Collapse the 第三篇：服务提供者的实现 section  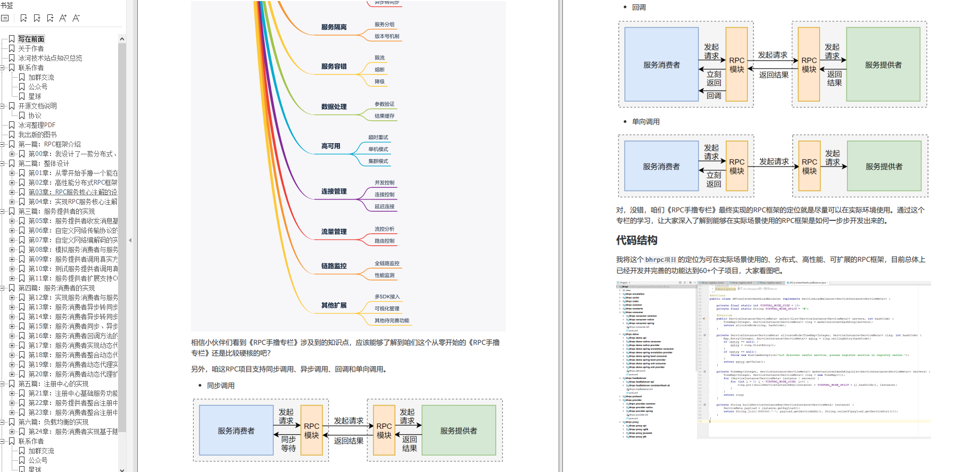pos(3,211)
